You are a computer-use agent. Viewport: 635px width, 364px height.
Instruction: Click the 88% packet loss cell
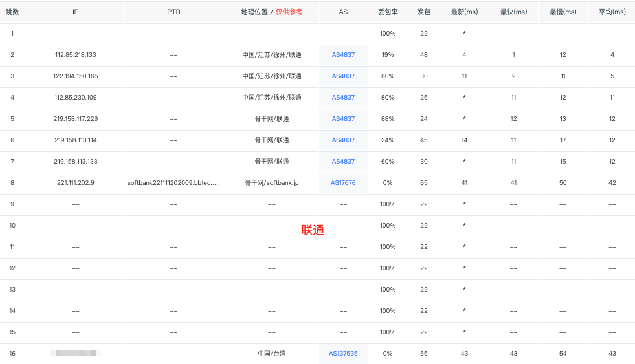coord(388,119)
